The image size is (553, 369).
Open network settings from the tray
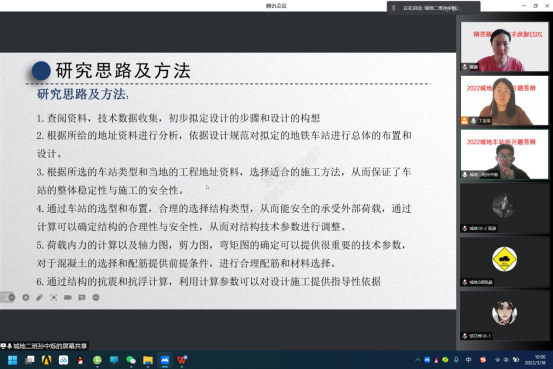pos(497,360)
